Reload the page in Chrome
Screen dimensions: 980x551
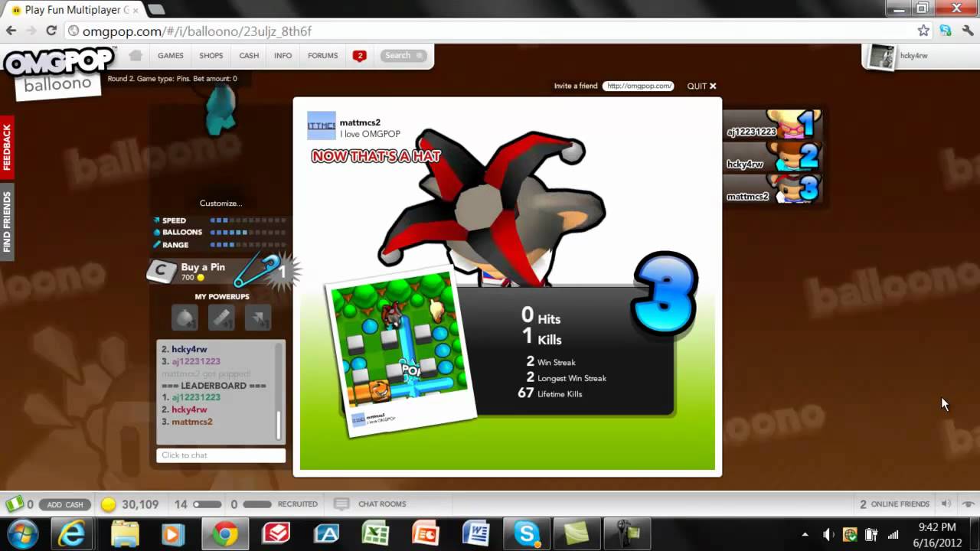51,31
